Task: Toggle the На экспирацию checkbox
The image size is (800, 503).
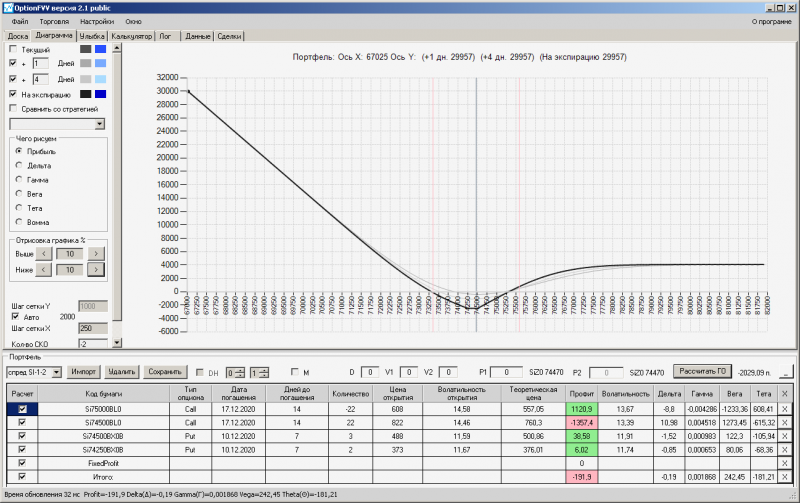Action: pos(13,94)
